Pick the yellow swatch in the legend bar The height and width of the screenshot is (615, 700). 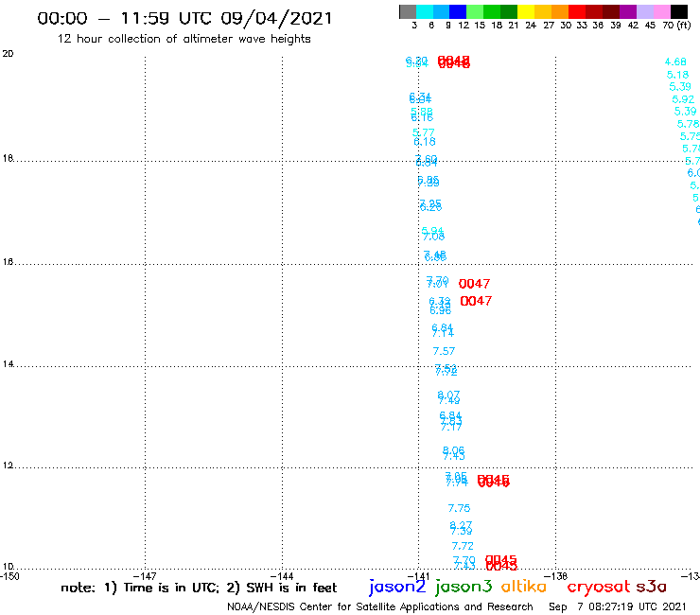click(526, 11)
